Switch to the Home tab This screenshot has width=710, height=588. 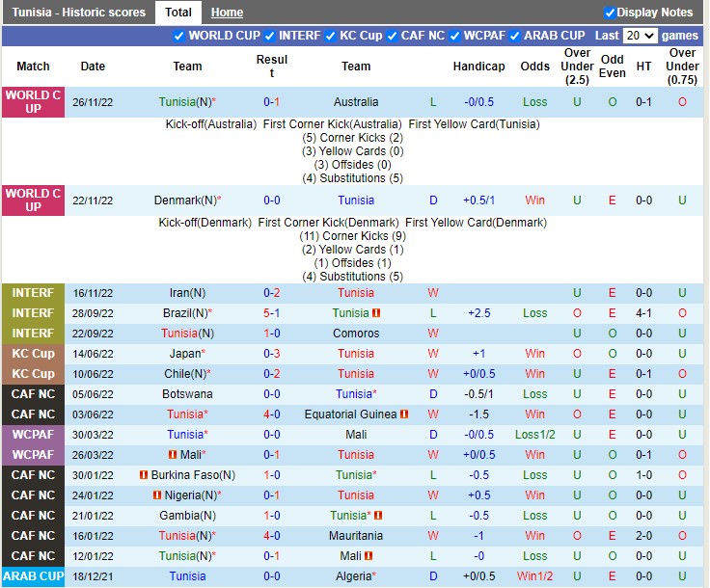[x=227, y=13]
